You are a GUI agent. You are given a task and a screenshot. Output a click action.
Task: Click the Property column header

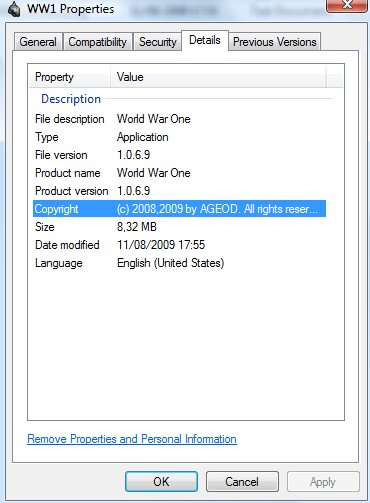point(70,77)
